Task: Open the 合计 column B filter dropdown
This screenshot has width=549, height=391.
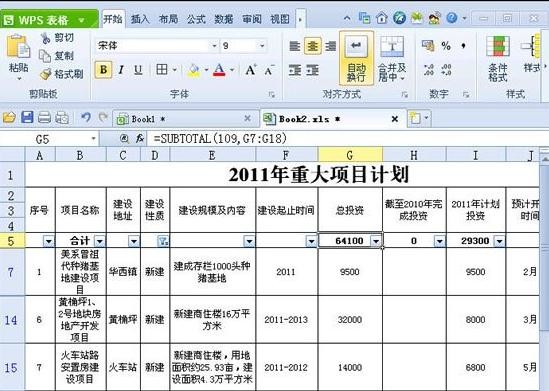Action: [x=100, y=241]
